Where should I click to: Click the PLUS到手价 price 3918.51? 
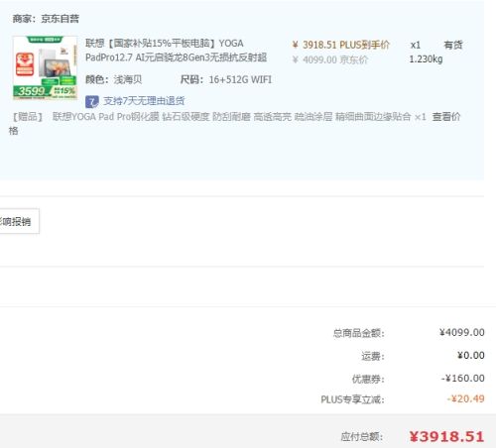point(340,45)
